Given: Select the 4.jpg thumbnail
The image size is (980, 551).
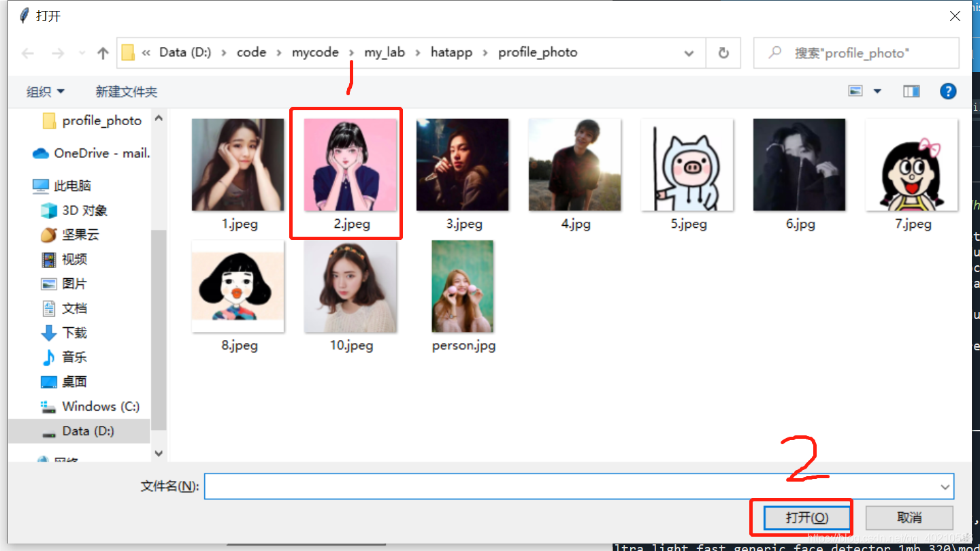Looking at the screenshot, I should 575,165.
